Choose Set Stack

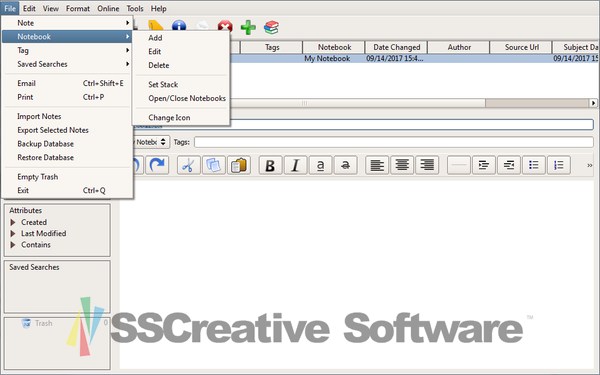pos(181,85)
